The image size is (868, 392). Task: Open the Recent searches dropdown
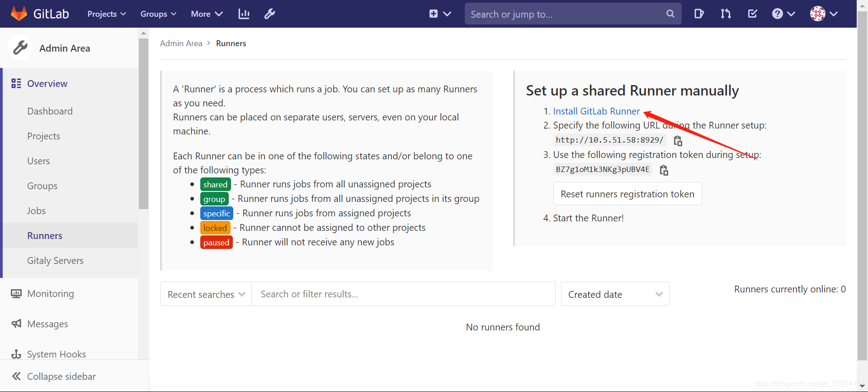click(206, 294)
